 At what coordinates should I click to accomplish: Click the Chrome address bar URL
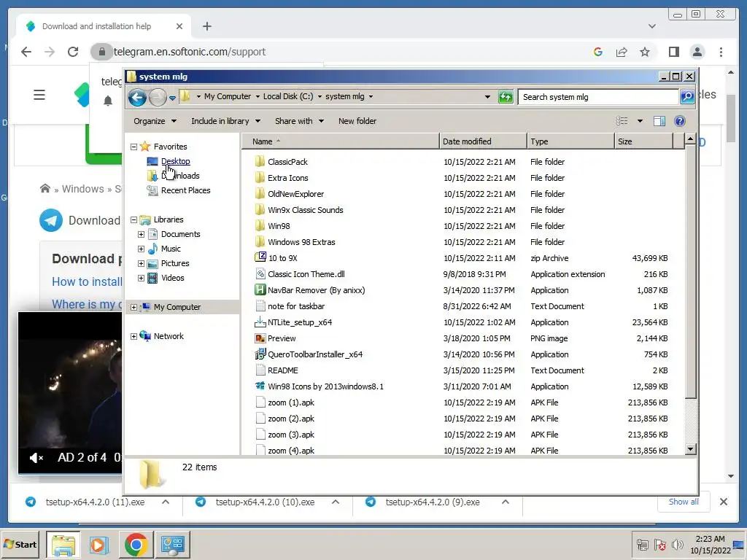click(190, 52)
